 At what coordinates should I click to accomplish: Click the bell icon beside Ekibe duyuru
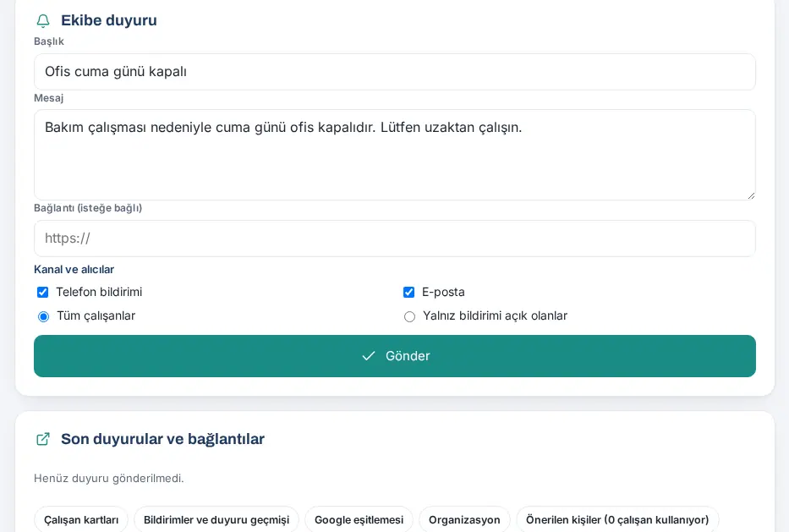point(43,20)
